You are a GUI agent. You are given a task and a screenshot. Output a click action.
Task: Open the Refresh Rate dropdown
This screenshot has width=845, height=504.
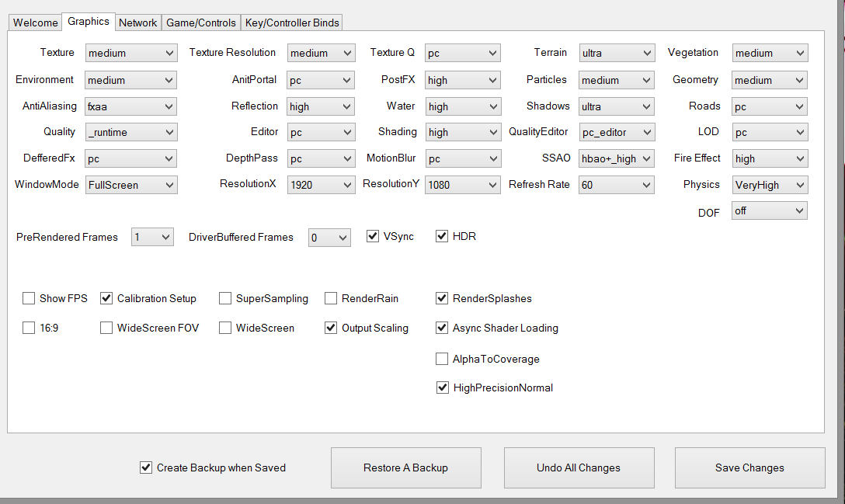pyautogui.click(x=616, y=185)
